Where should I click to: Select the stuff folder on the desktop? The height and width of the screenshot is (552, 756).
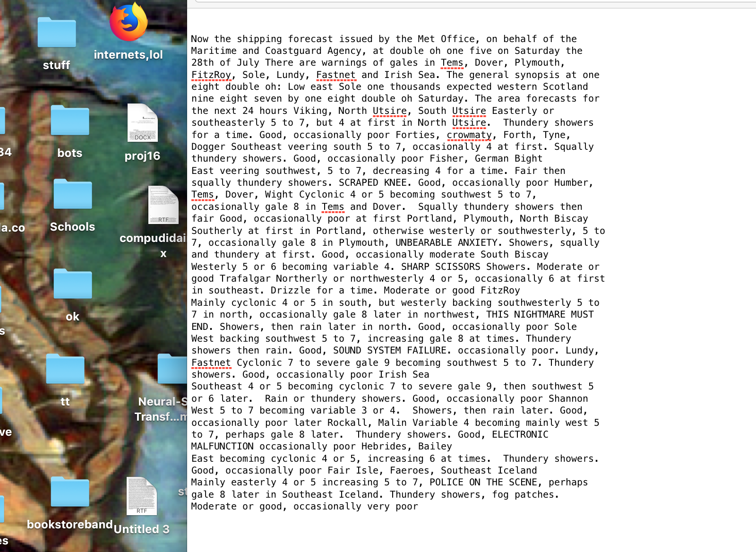[57, 33]
